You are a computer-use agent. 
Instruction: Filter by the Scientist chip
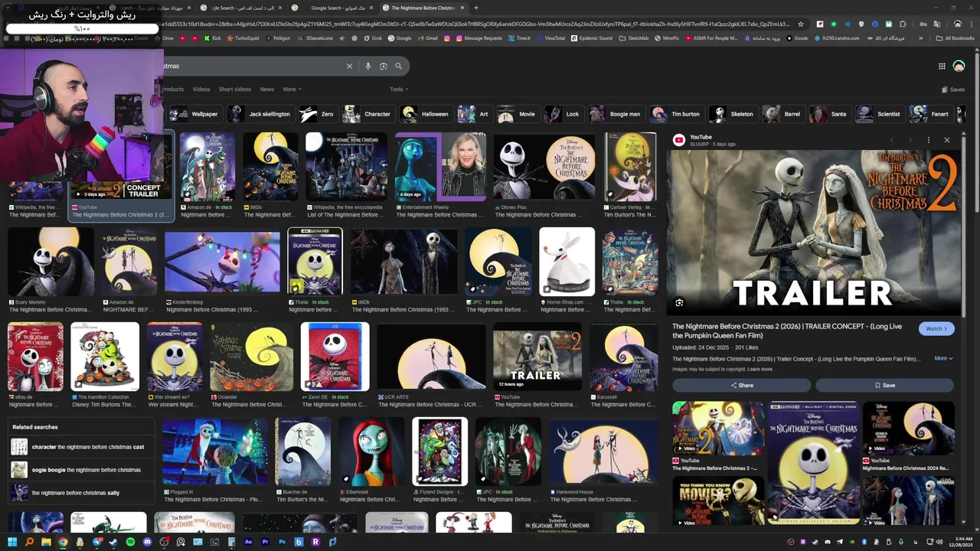pos(879,114)
